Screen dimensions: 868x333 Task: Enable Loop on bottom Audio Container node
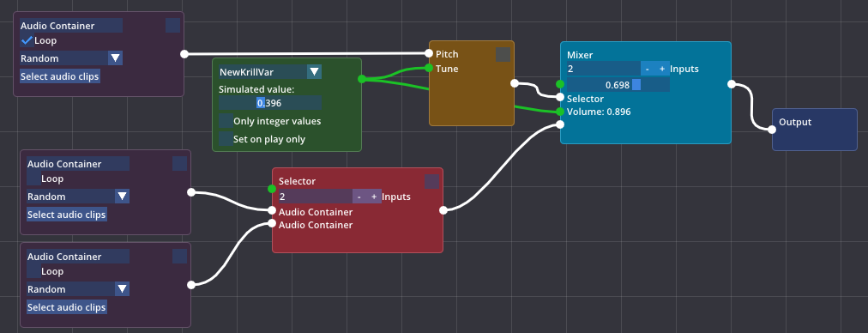point(33,271)
